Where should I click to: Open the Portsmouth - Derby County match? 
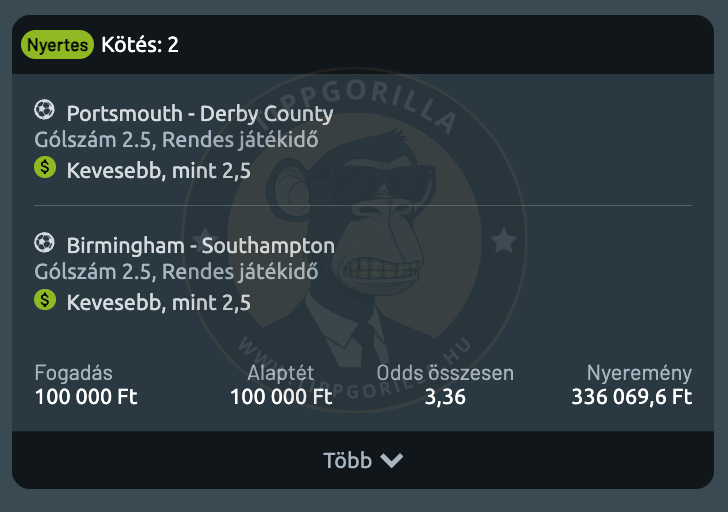[200, 113]
